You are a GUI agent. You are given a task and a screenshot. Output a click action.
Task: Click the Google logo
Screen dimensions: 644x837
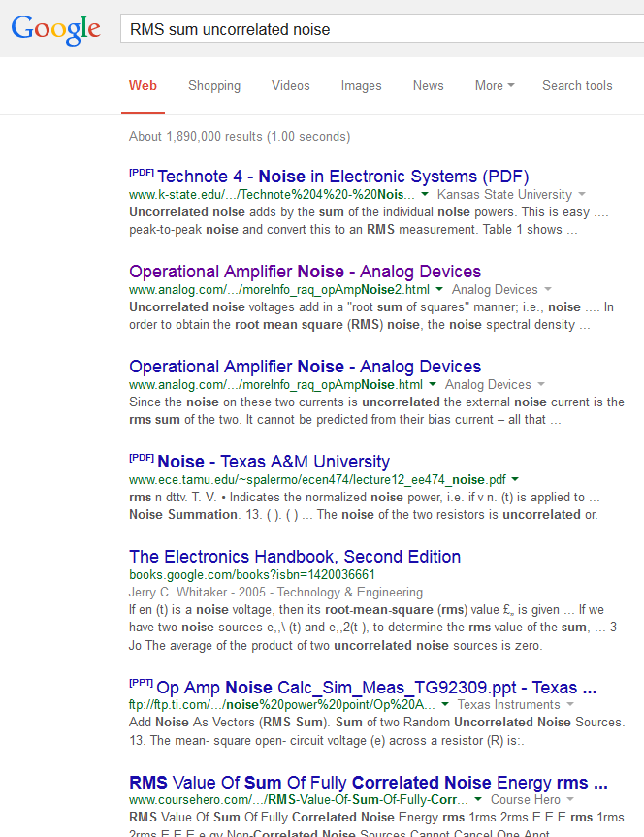(55, 29)
